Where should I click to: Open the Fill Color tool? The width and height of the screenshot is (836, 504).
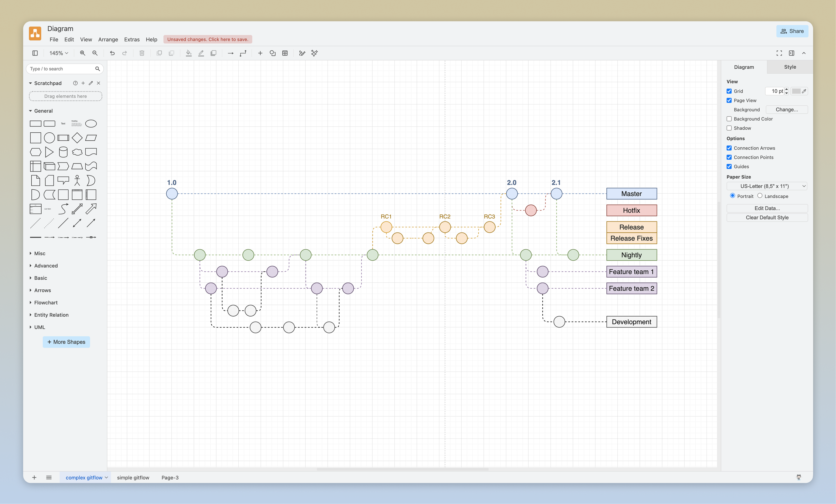coord(189,53)
